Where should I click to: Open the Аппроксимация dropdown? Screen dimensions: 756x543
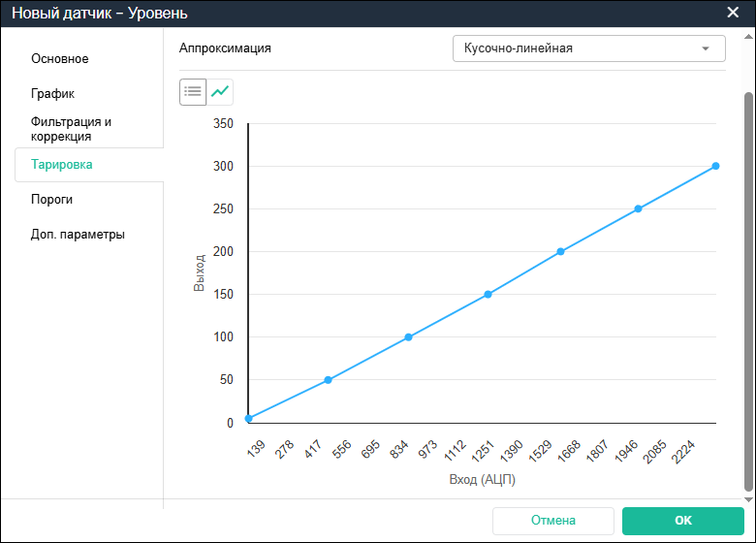[588, 48]
